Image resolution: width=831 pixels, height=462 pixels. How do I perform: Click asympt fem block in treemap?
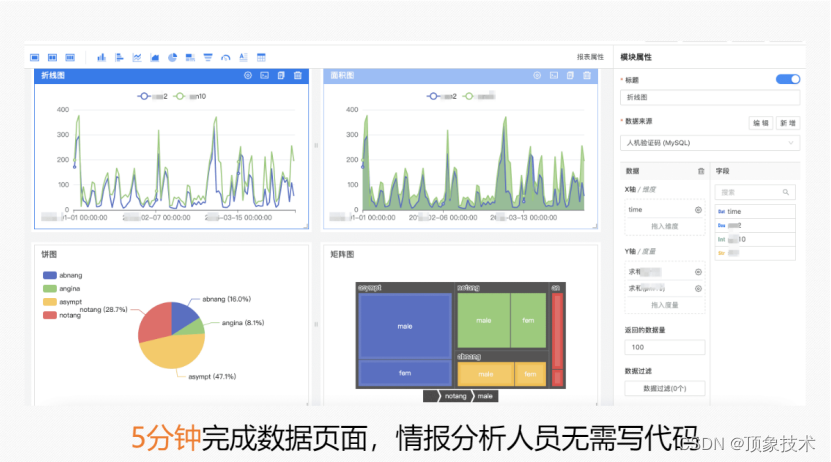pyautogui.click(x=405, y=373)
